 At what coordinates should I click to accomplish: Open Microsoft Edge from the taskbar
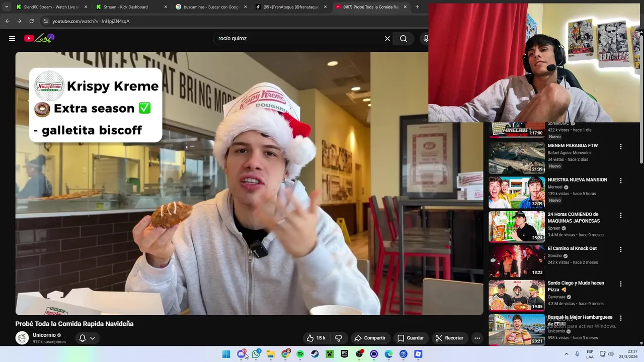389,354
